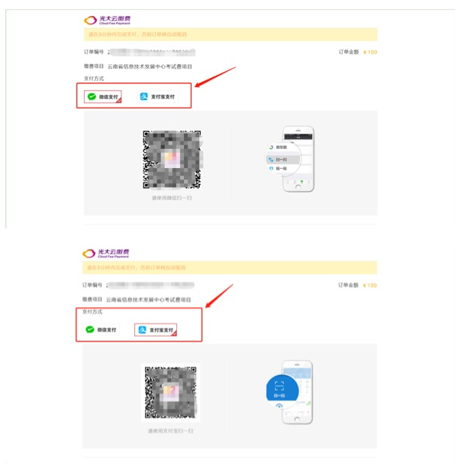
Task: Click the 请使用支付宝扫一扫 caption text
Action: pos(170,431)
